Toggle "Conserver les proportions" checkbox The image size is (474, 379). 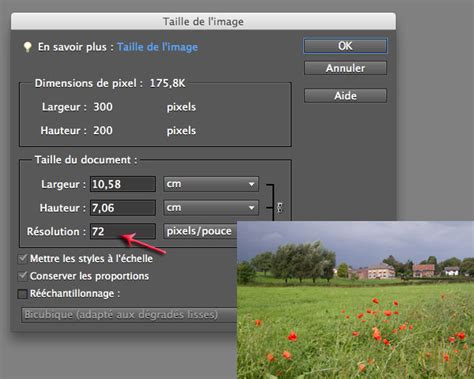[23, 276]
